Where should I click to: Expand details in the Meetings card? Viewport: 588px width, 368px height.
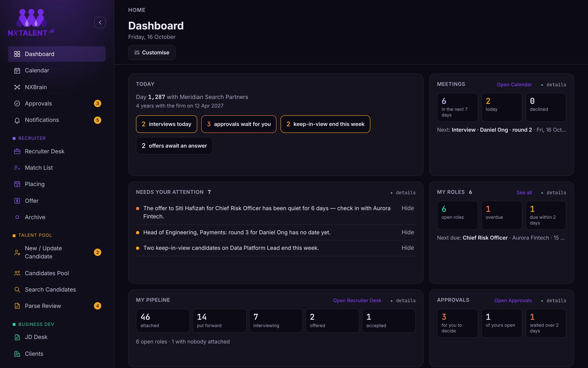pos(554,85)
